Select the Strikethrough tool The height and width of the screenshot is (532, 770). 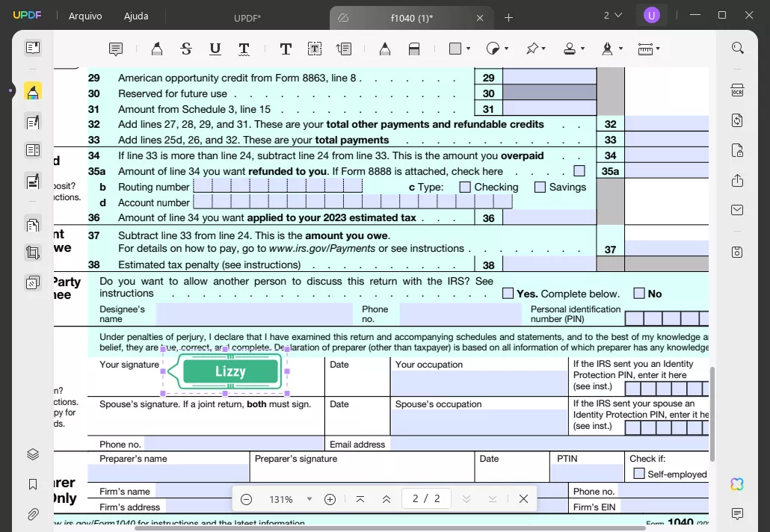pos(186,49)
